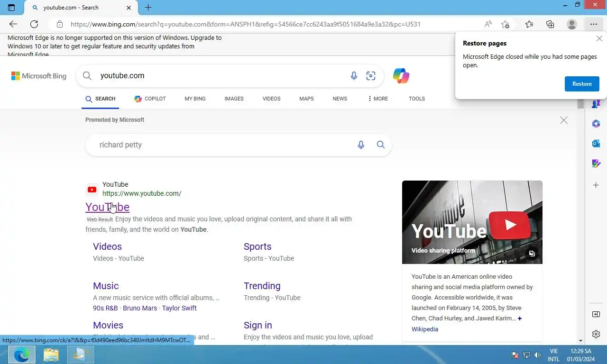Open sidebar Outlook icon
607x364 pixels.
coord(596,144)
